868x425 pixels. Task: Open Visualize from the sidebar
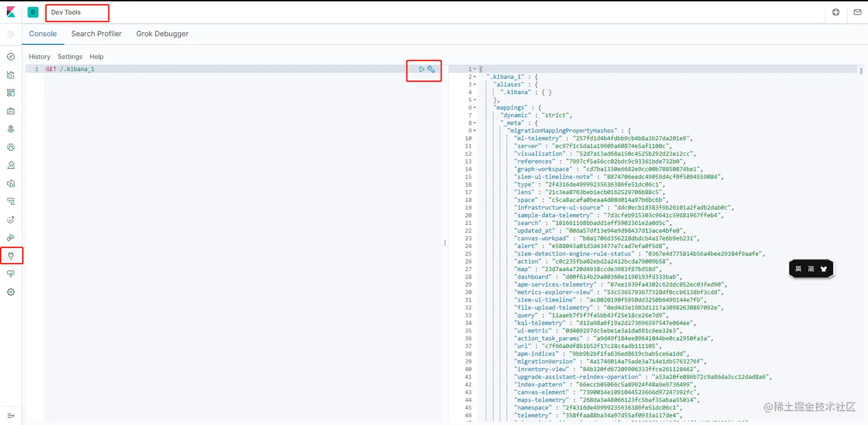tap(10, 75)
